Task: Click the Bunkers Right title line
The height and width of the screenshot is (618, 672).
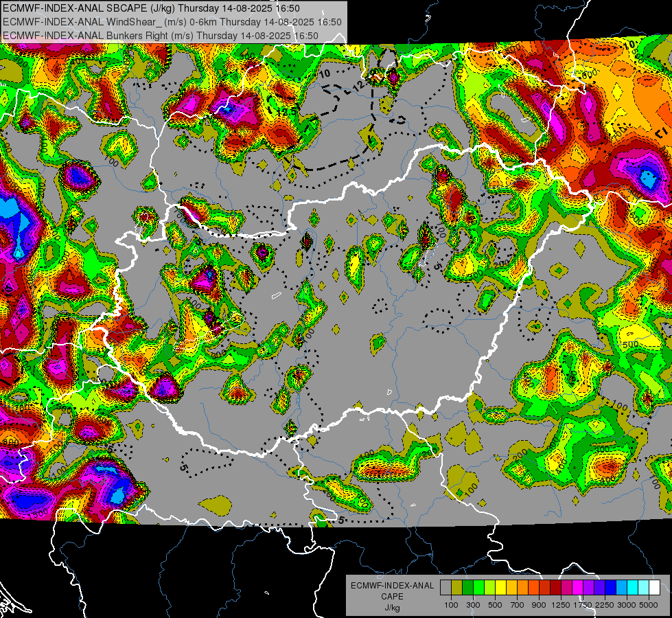Action: 161,36
